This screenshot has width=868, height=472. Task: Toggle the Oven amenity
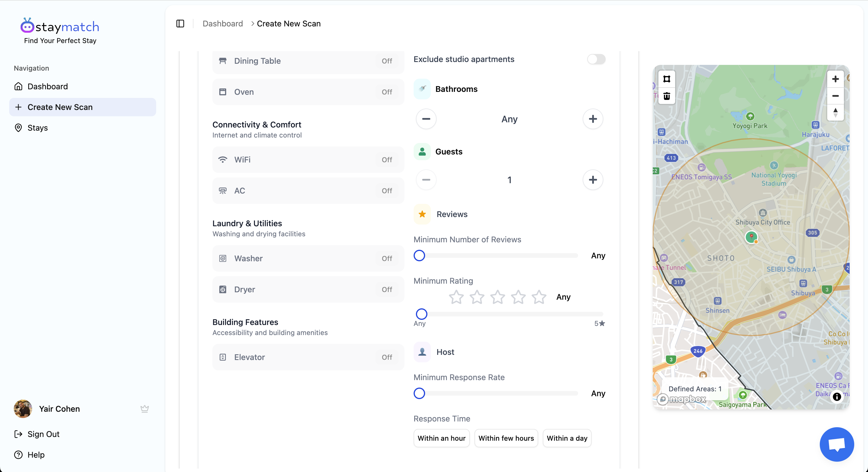(308, 92)
